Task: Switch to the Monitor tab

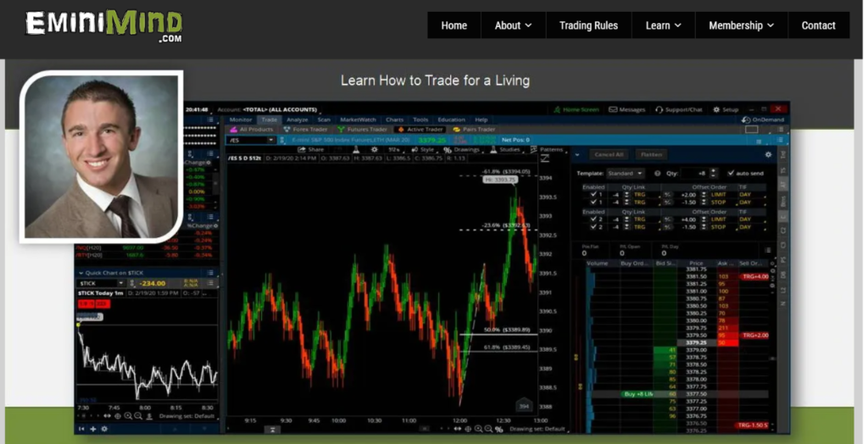Action: [x=240, y=119]
